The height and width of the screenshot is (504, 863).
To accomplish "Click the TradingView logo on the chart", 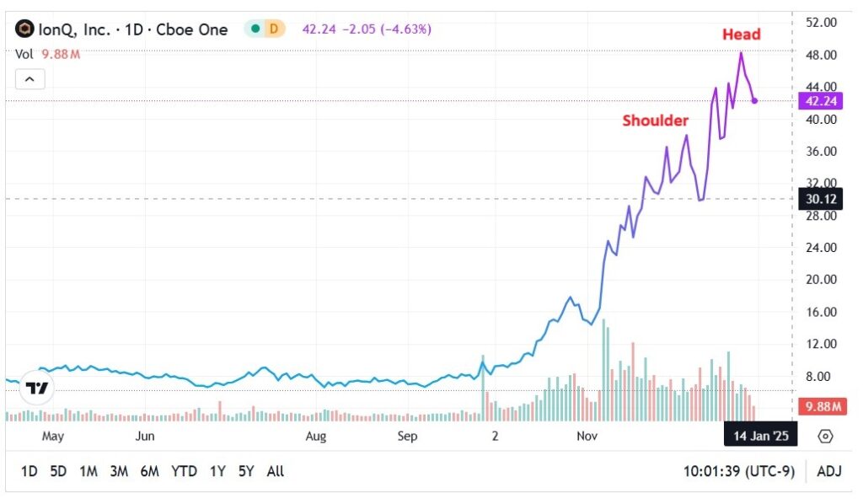I will (37, 388).
